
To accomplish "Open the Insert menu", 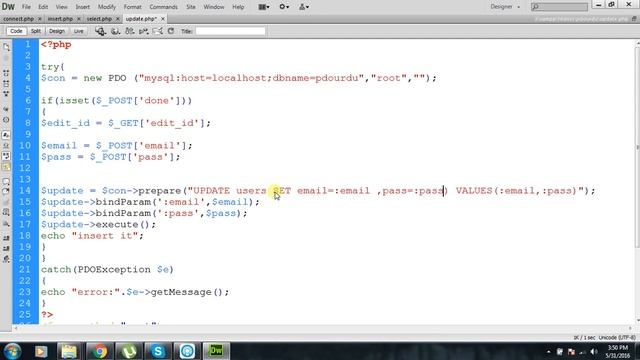I will click(82, 7).
